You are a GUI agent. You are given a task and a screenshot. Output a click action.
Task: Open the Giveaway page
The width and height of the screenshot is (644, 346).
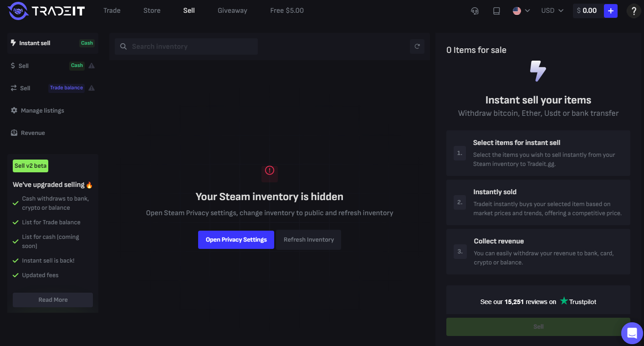point(232,10)
